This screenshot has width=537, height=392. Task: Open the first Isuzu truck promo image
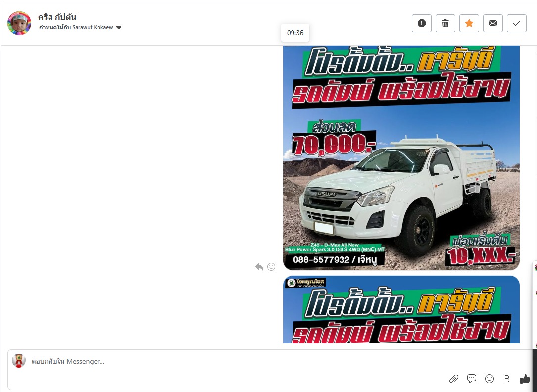pos(401,157)
